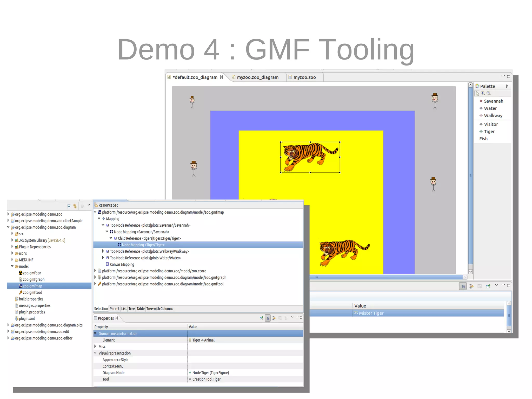Click Element value Tiger -> Animal
532x399 pixels.
point(202,340)
